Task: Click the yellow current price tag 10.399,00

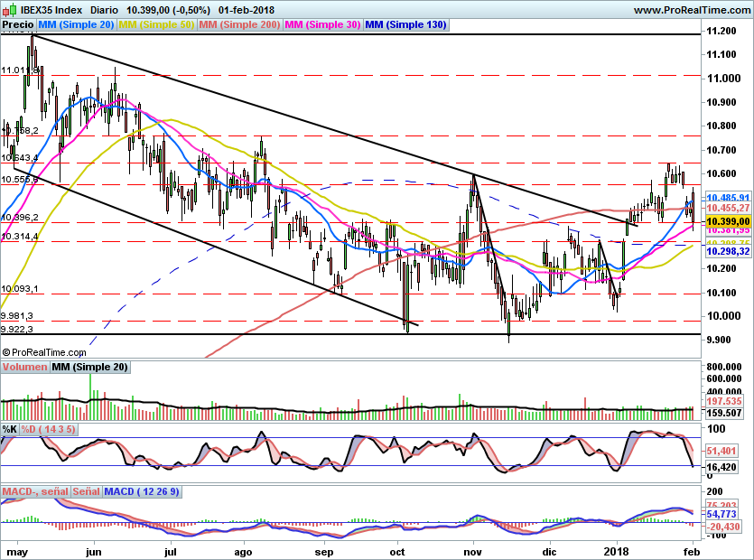Action: pos(727,220)
